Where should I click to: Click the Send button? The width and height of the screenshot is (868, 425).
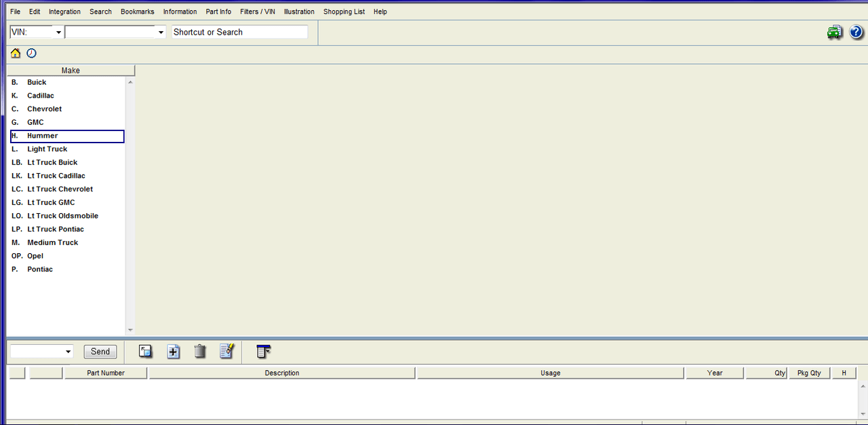click(x=100, y=352)
